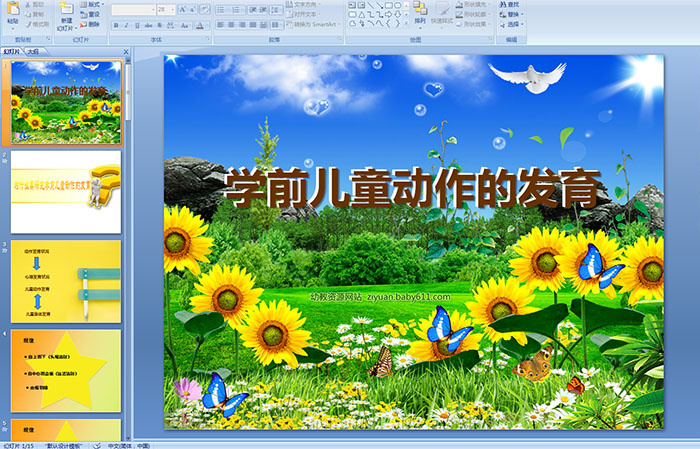
Task: Select slide 4 thumbnail with yellow star
Action: click(66, 370)
